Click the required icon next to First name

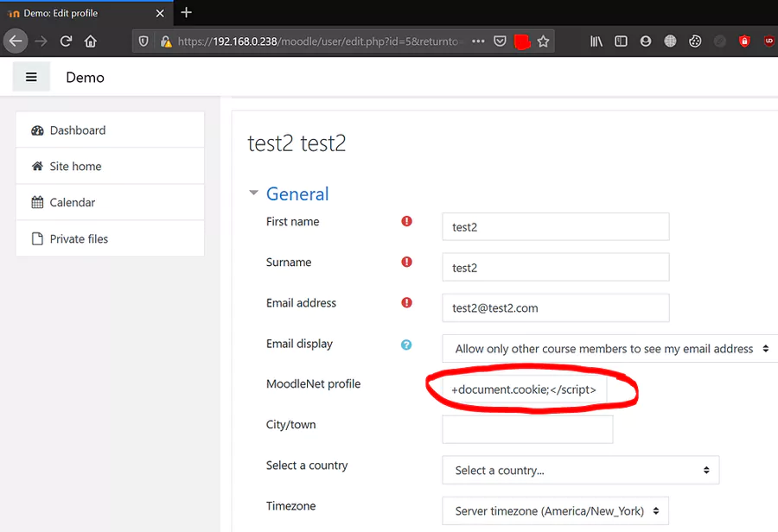coord(406,222)
